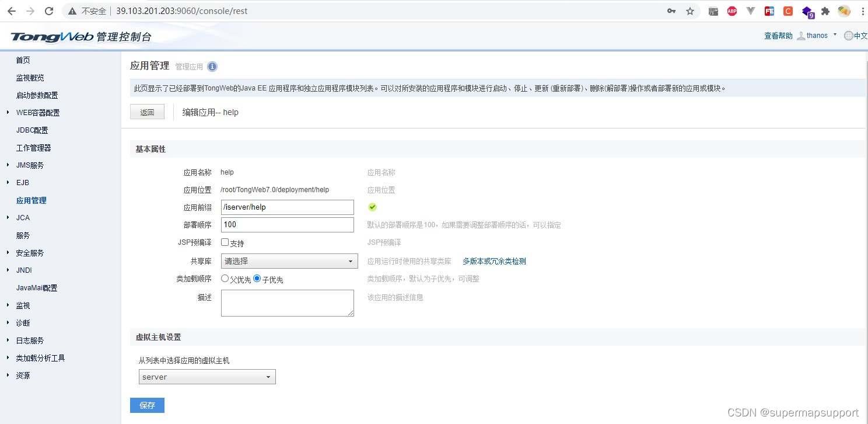
Task: Click the TongWeb 管理控制台 logo
Action: pos(81,37)
